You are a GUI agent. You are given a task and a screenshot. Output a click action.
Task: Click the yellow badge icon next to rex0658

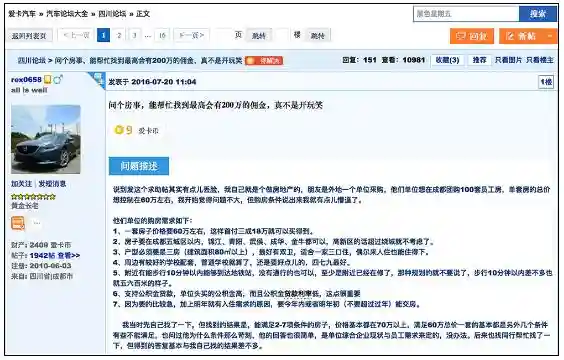[x=47, y=79]
